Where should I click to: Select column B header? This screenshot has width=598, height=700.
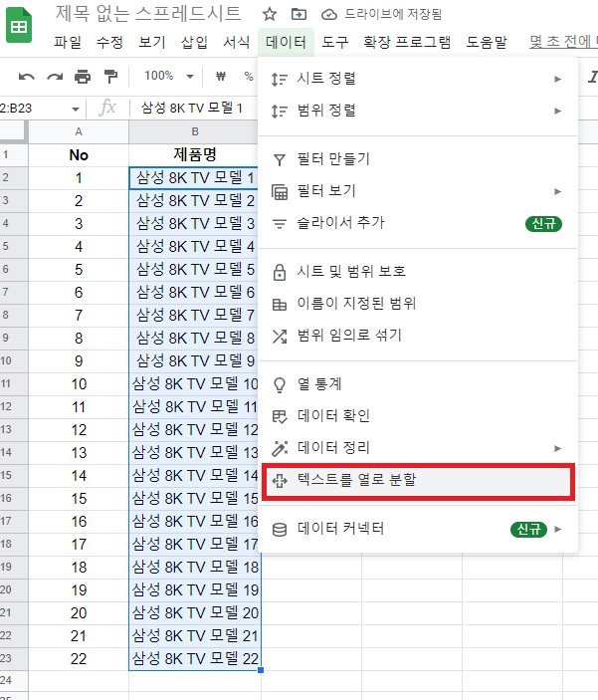(x=195, y=132)
